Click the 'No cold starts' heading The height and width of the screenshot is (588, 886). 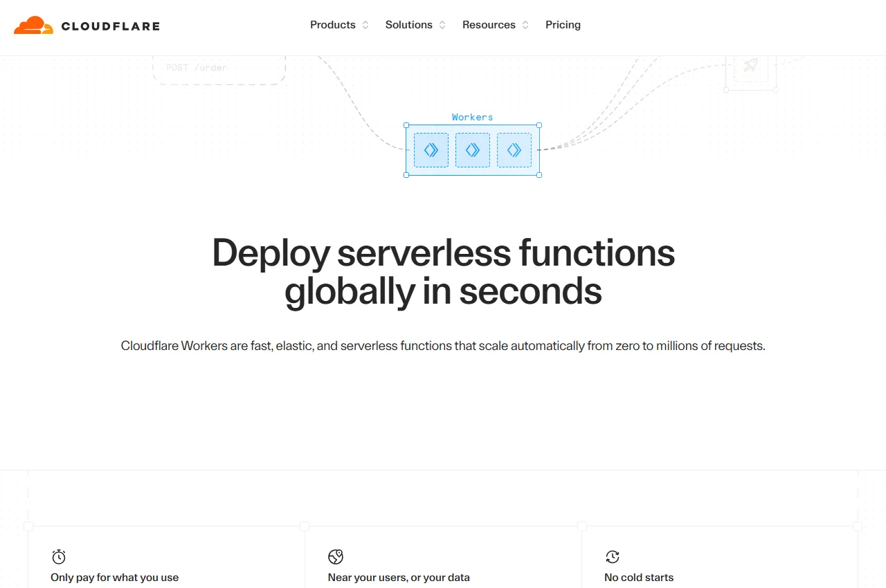click(x=639, y=577)
